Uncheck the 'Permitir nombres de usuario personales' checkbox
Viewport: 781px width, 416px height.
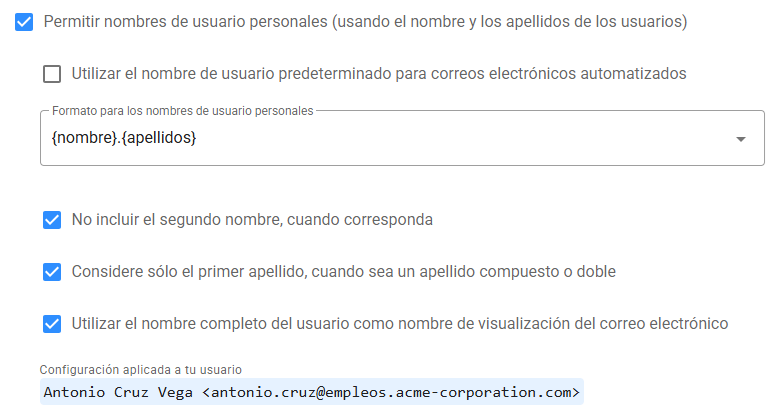click(x=25, y=22)
